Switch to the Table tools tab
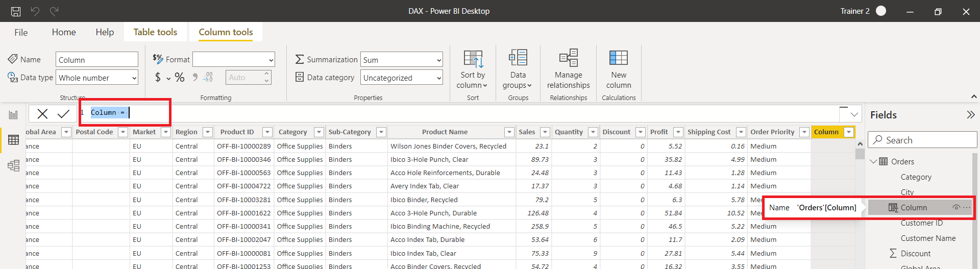Image resolution: width=980 pixels, height=269 pixels. click(155, 32)
